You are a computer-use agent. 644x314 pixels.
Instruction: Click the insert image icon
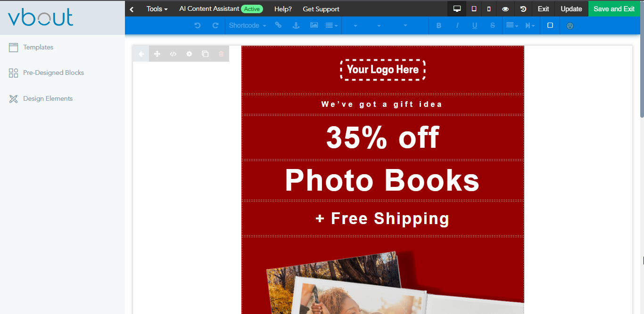pos(314,25)
